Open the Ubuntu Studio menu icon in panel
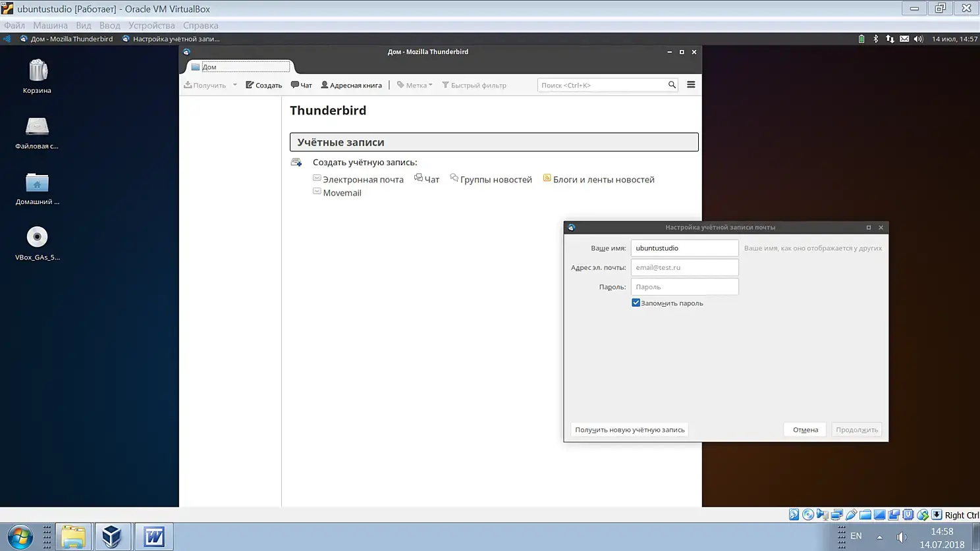Screen dimensions: 980x551 [7, 39]
